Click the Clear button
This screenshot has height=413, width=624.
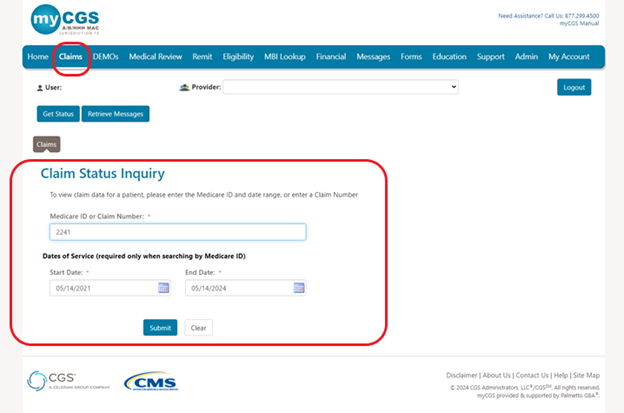(x=198, y=327)
